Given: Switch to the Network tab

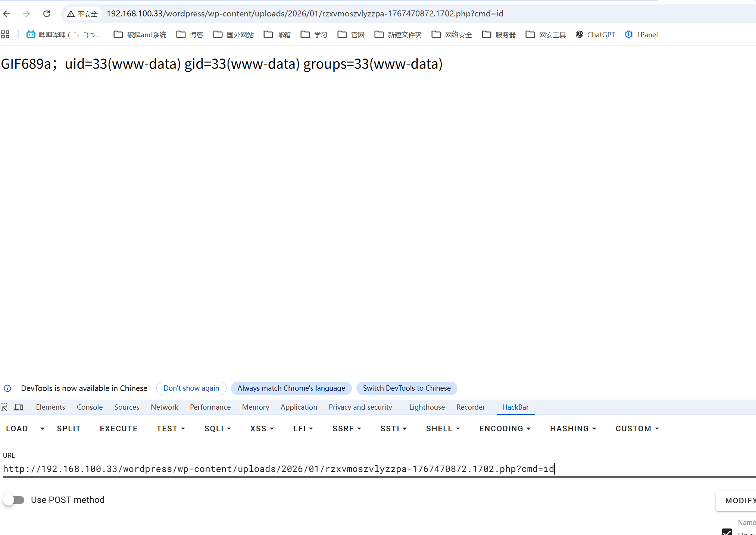Looking at the screenshot, I should click(164, 407).
